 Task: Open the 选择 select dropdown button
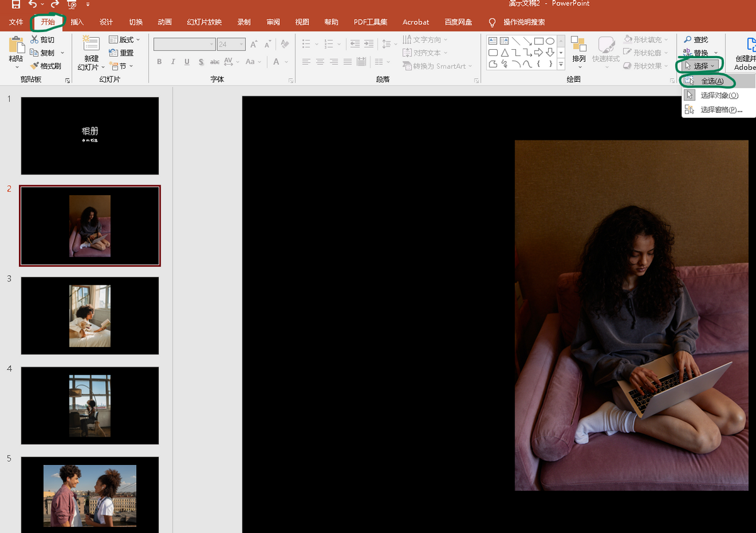pos(699,66)
